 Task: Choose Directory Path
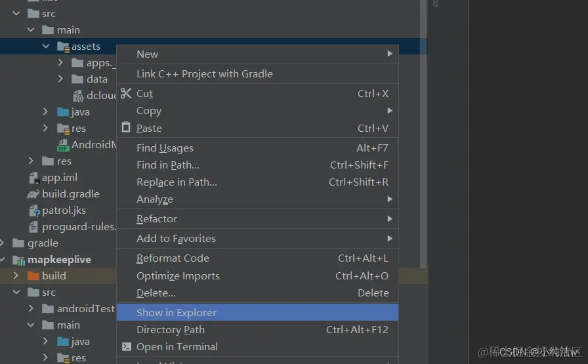(257, 329)
